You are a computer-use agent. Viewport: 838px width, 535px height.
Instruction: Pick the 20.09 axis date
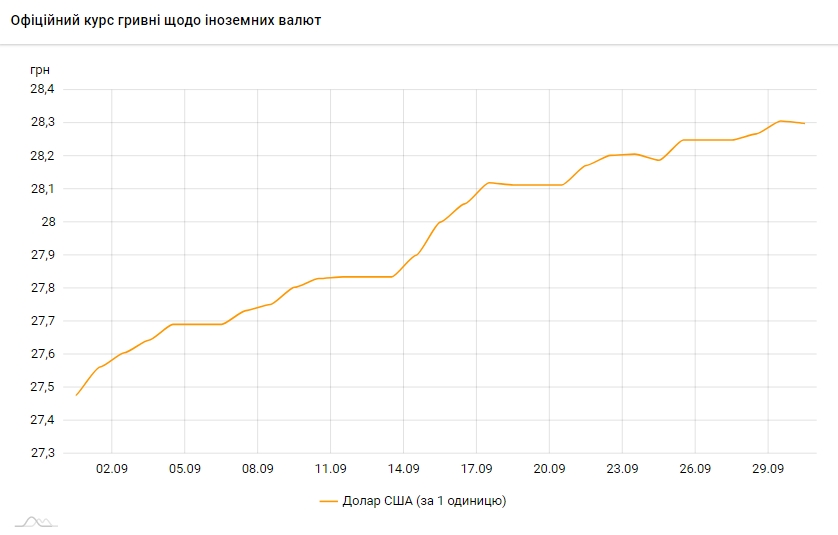(550, 468)
